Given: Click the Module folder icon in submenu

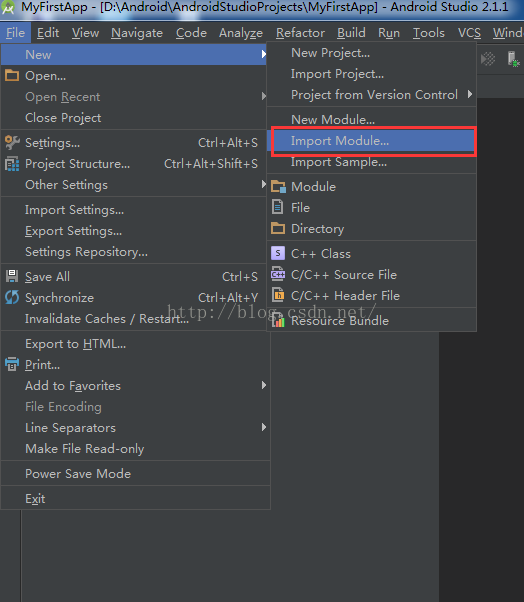Looking at the screenshot, I should tap(278, 187).
